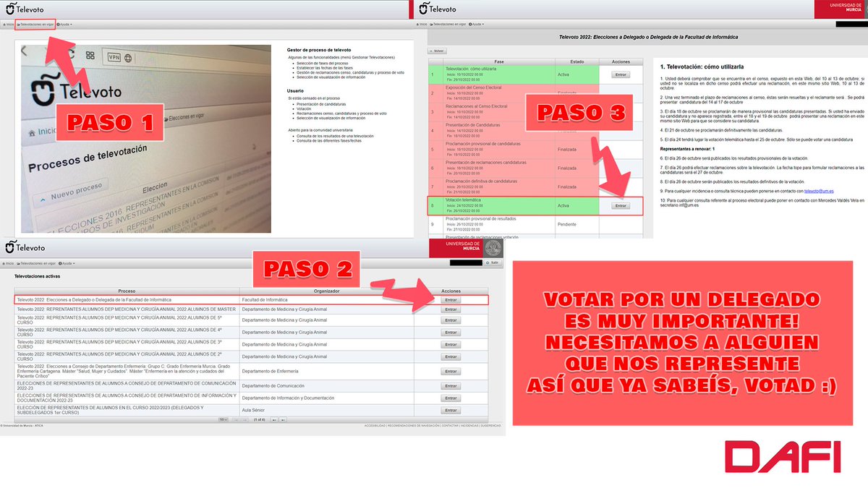Open INCIDENCIAS footer link
The width and height of the screenshot is (868, 488).
(x=469, y=426)
